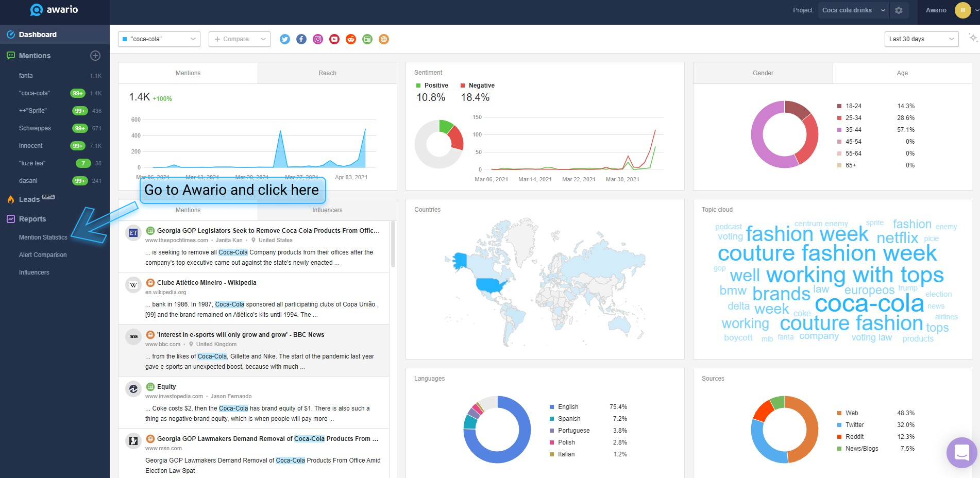Open the "coca-cola" alert dropdown
This screenshot has width=980, height=478.
point(159,39)
